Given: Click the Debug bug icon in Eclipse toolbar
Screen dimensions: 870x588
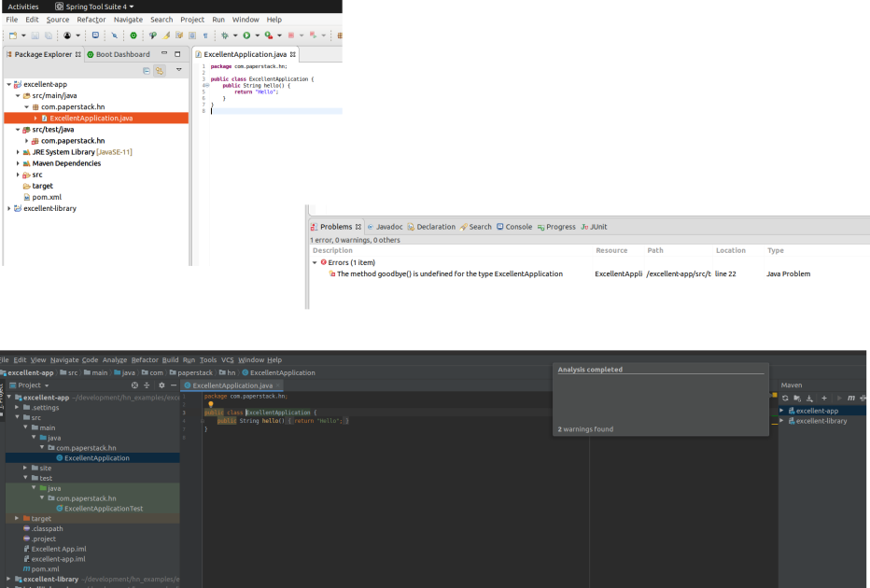Looking at the screenshot, I should pyautogui.click(x=225, y=35).
